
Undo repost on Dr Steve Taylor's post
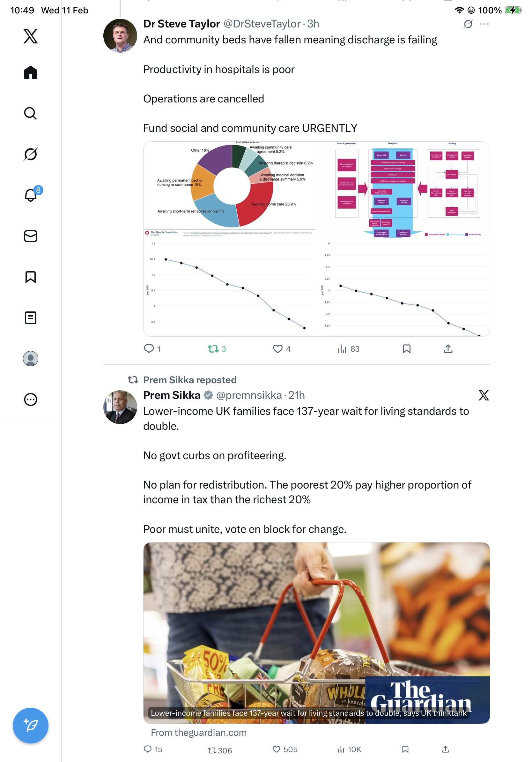tap(213, 349)
